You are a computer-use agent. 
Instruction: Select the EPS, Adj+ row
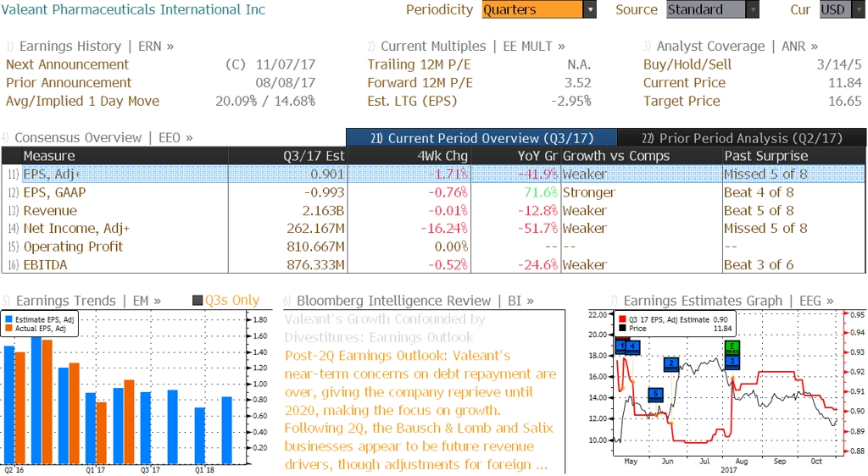pos(433,174)
